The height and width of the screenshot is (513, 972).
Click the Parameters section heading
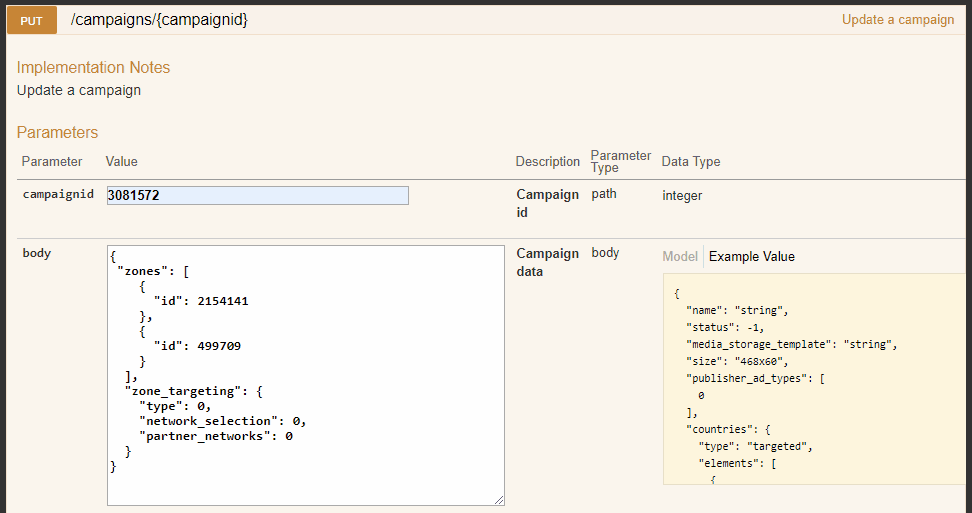[57, 132]
